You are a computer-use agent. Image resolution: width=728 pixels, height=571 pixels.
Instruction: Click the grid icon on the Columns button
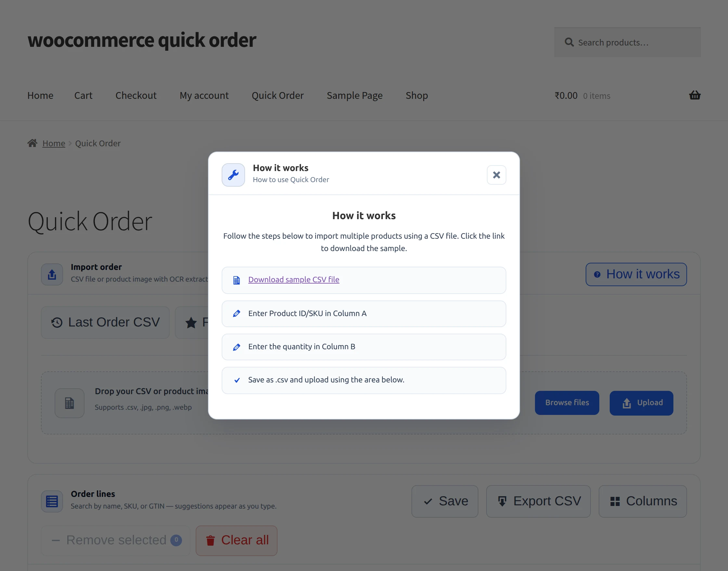(615, 501)
